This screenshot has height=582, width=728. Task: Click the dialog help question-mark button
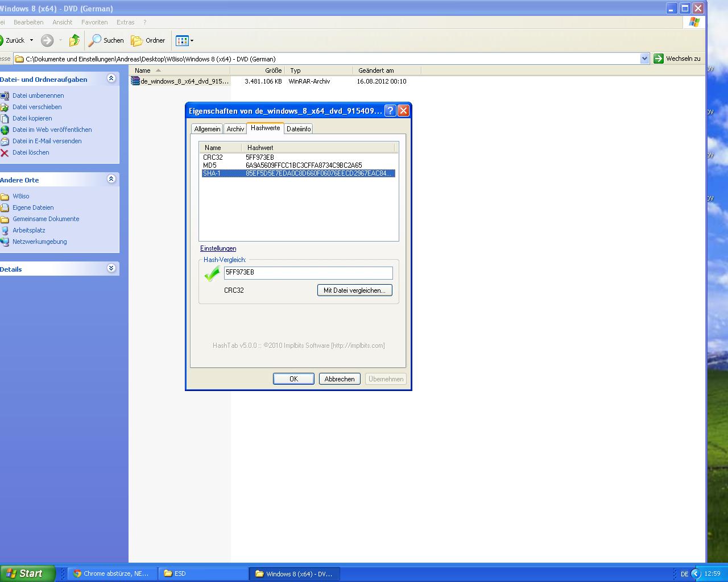tap(390, 111)
